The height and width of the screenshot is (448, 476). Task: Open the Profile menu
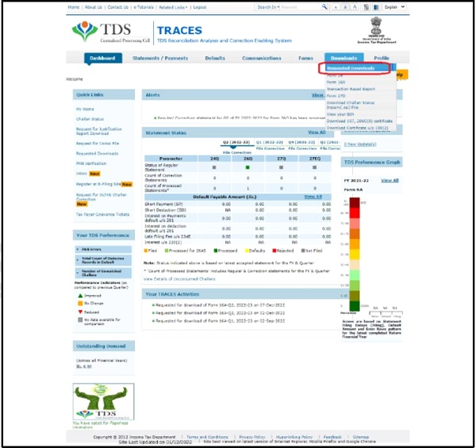[x=382, y=58]
